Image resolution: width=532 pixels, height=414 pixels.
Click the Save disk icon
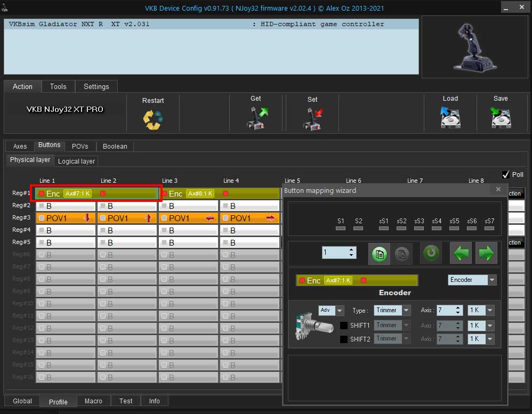pyautogui.click(x=501, y=117)
